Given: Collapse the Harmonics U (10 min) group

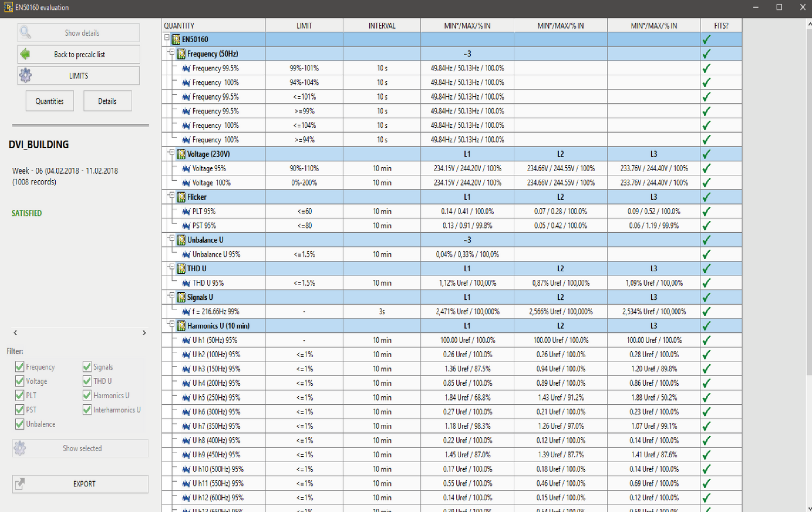Looking at the screenshot, I should tap(172, 325).
